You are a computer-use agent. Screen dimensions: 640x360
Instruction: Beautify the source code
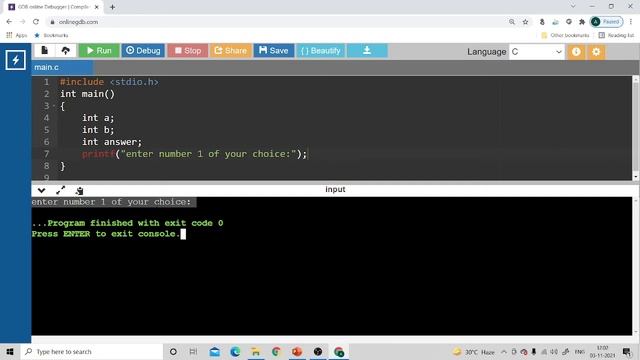coord(320,51)
